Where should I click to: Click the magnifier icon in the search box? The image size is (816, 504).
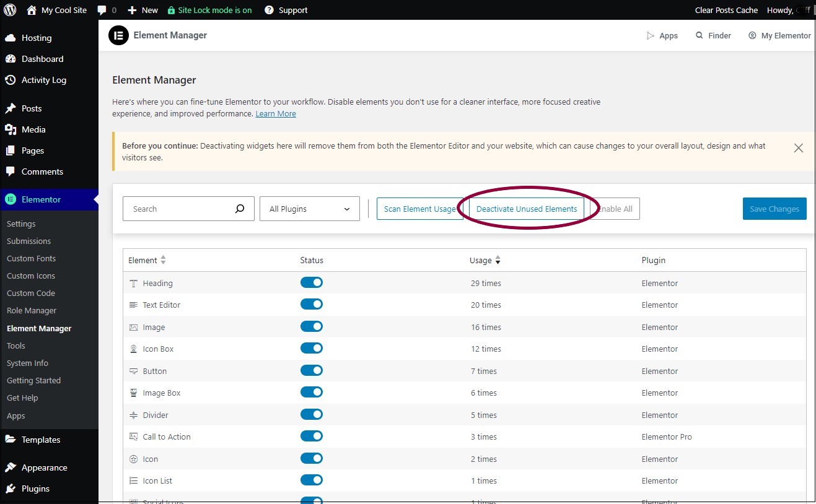click(240, 209)
